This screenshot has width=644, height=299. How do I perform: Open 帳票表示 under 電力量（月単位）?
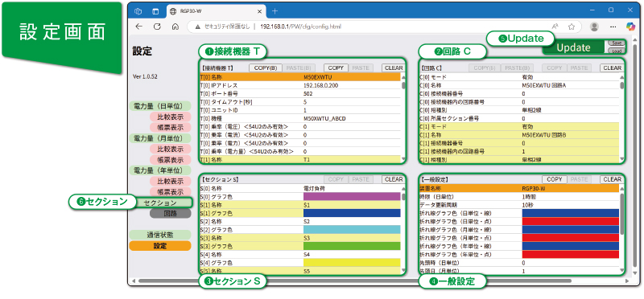[170, 160]
